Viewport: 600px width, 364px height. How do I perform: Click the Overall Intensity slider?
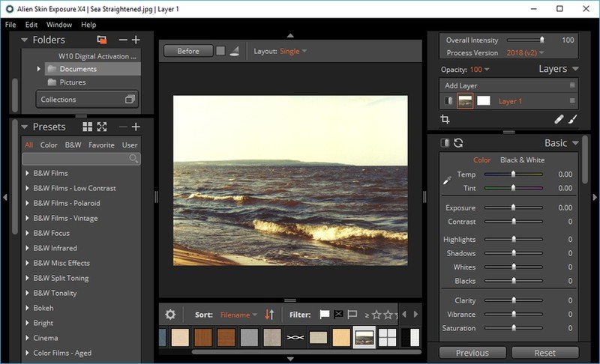click(x=525, y=40)
